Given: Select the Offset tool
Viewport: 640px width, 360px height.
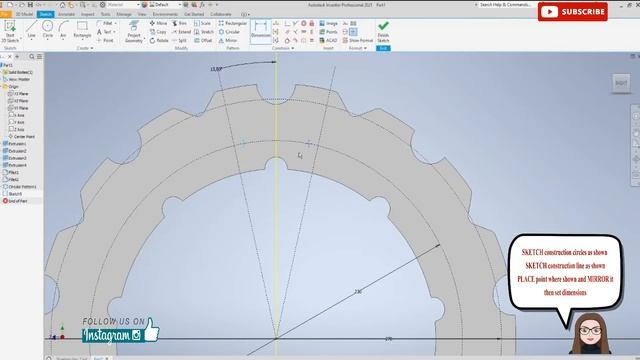Looking at the screenshot, I should pyautogui.click(x=203, y=40).
